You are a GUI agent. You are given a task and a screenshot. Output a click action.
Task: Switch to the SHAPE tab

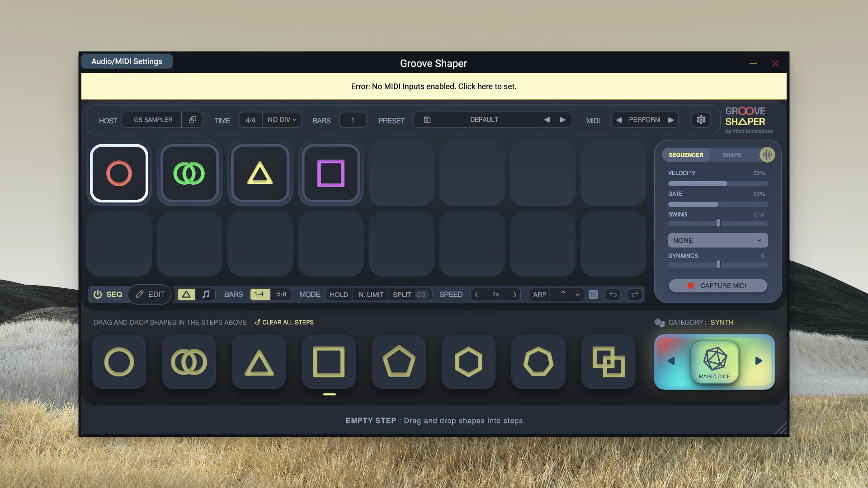(731, 155)
